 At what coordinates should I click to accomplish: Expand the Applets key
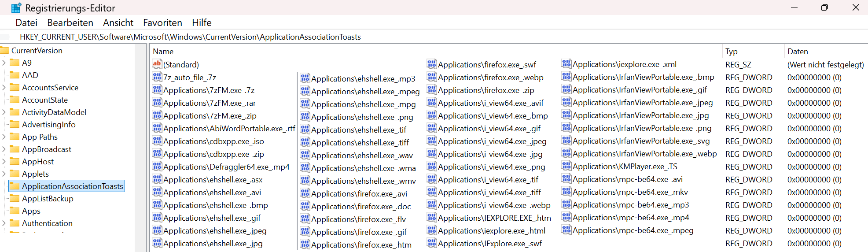4,174
